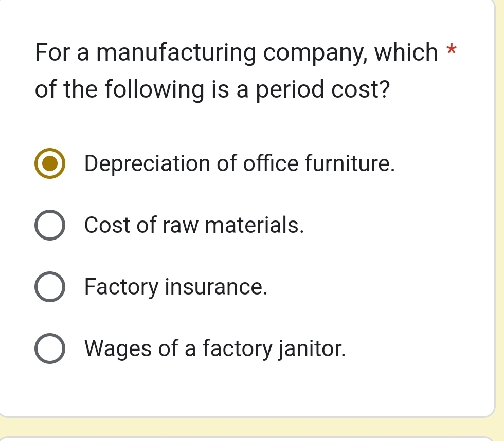
Task: Click the line 'of the following is a period cost?'
Action: point(212,90)
